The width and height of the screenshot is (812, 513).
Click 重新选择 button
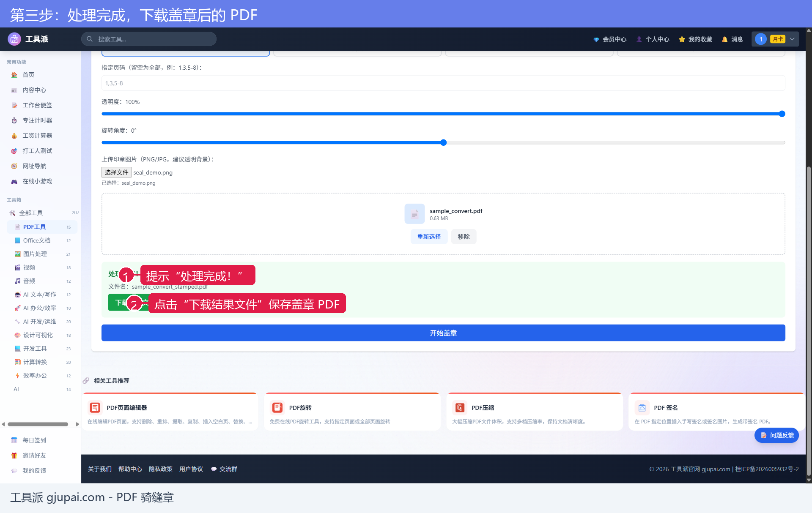(429, 237)
